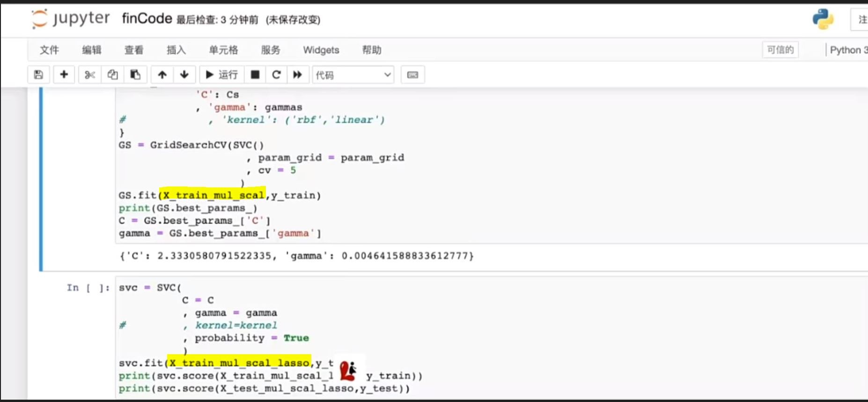Run the cell with the 运行 button
This screenshot has width=868, height=402.
click(222, 74)
